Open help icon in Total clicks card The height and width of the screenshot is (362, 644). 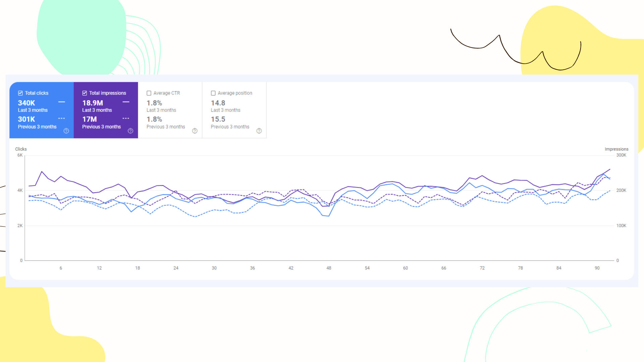tap(66, 131)
